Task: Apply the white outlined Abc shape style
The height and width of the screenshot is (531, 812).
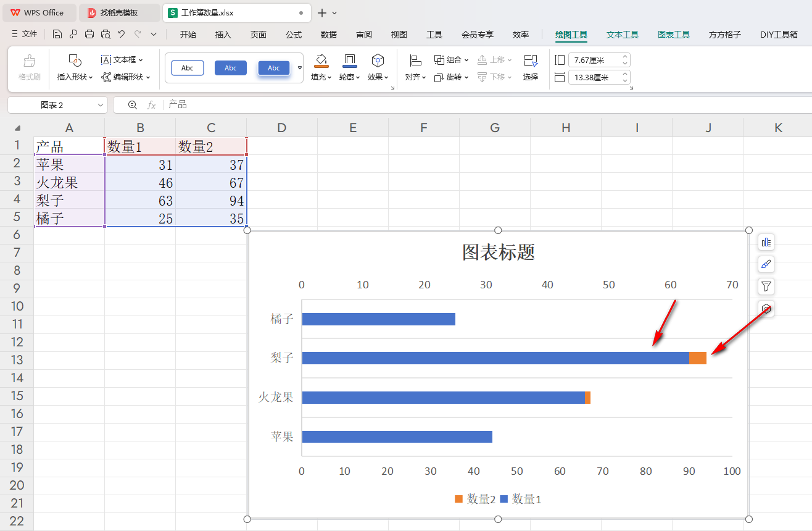Action: tap(188, 68)
